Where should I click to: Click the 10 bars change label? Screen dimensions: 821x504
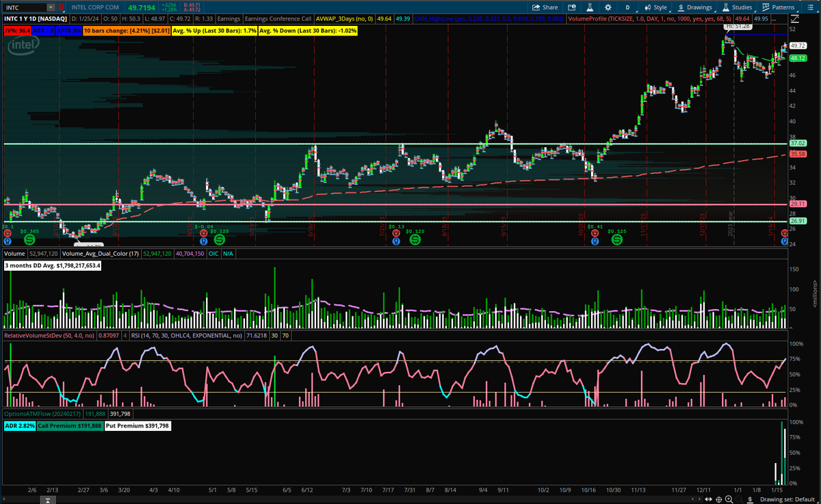(x=127, y=31)
